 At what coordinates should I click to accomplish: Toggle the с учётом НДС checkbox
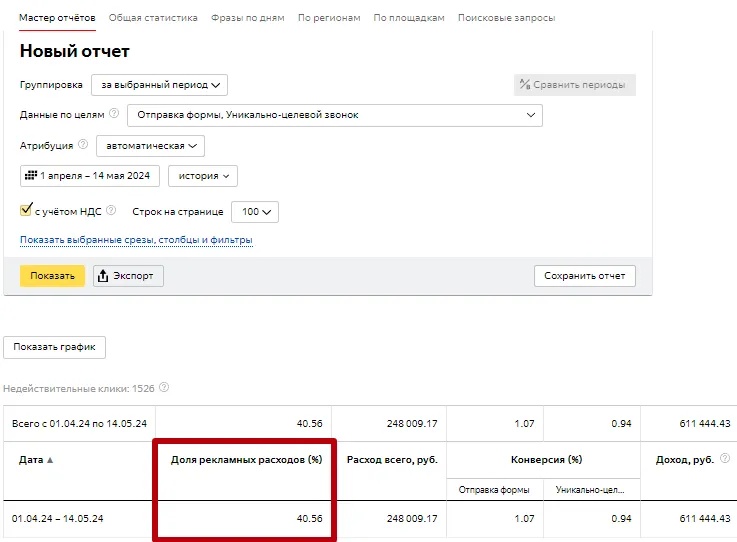coord(26,211)
